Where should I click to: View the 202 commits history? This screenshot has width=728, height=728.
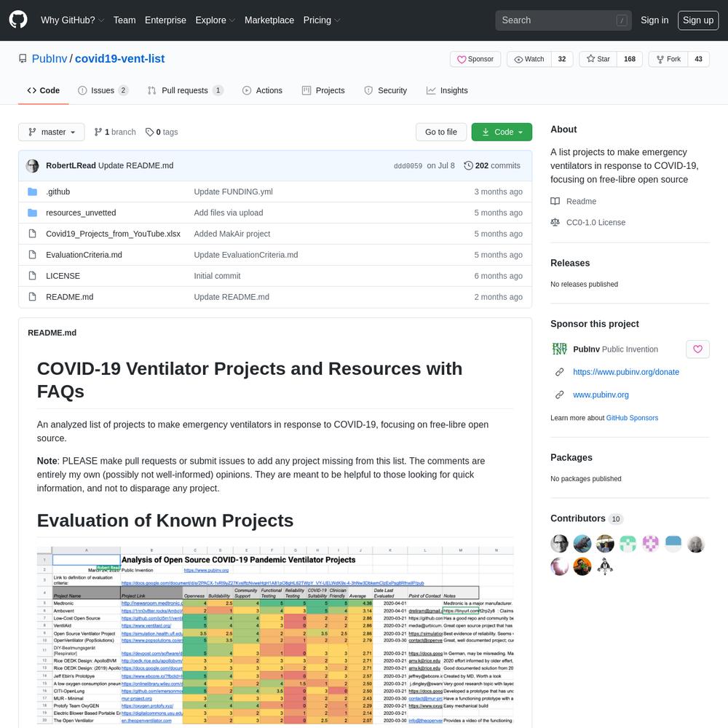click(492, 166)
